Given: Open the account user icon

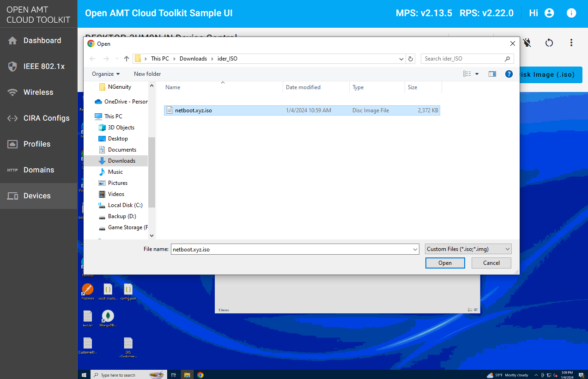Looking at the screenshot, I should [x=549, y=13].
